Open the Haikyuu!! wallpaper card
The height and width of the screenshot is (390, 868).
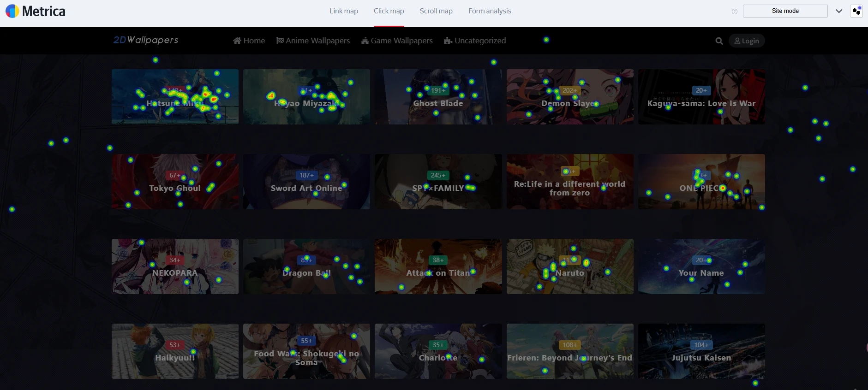pos(175,351)
